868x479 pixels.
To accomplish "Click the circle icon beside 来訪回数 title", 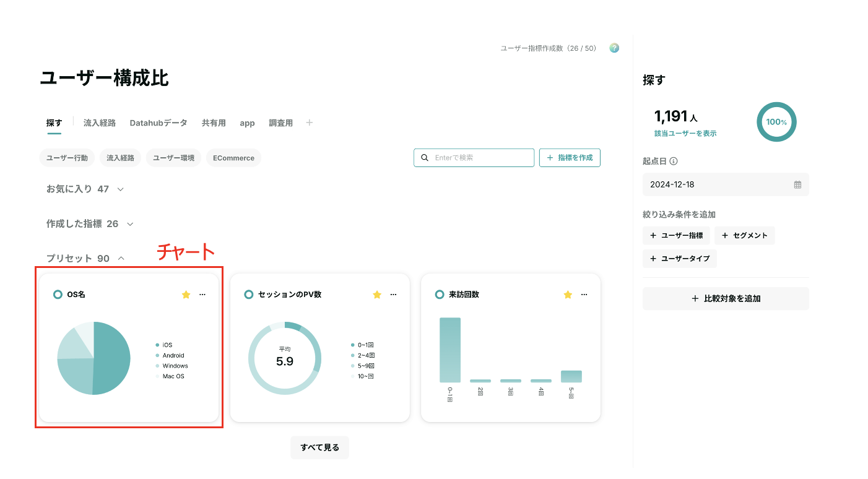I will (440, 295).
